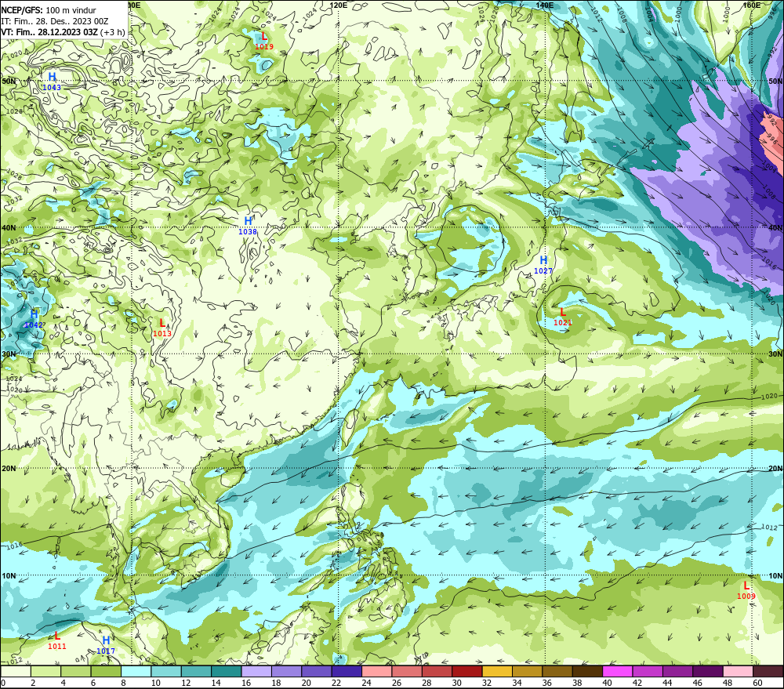Viewport: 784px width, 689px height.
Task: Click the magenta legend swatch at 40
Action: click(x=618, y=671)
